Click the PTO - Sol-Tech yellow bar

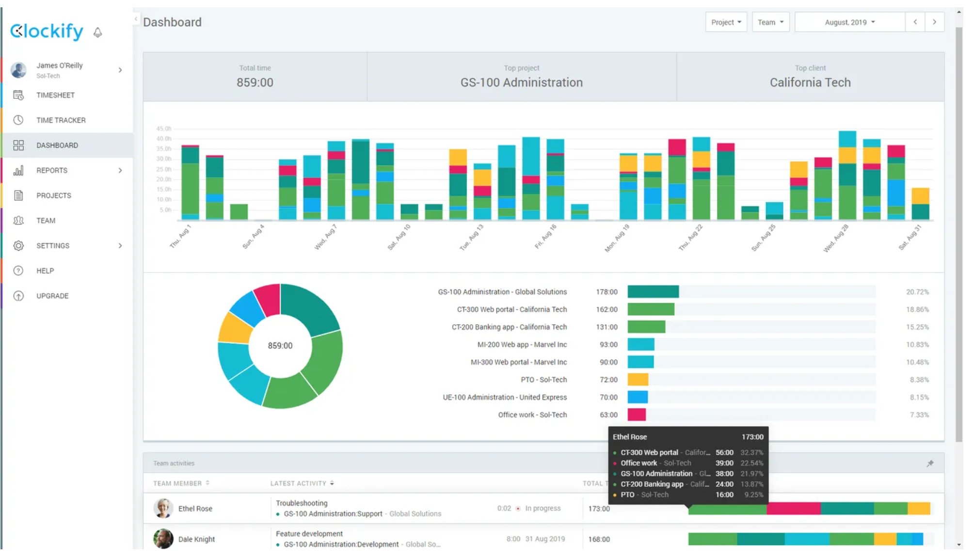point(638,379)
